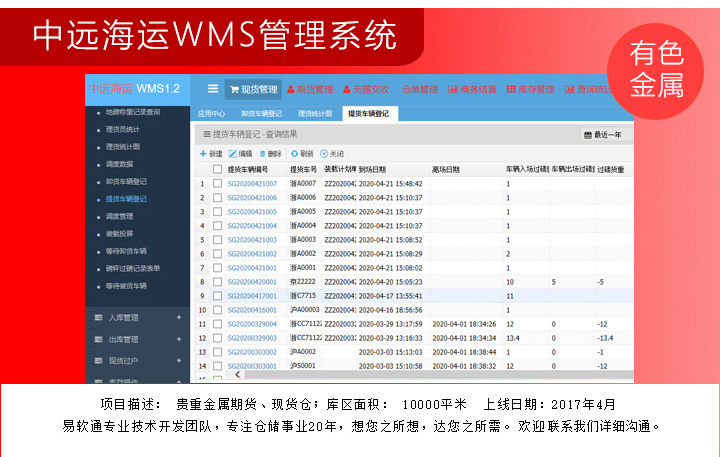Screen dimensions: 720x457
Task: Switch to the 应用中心 tab
Action: (211, 114)
